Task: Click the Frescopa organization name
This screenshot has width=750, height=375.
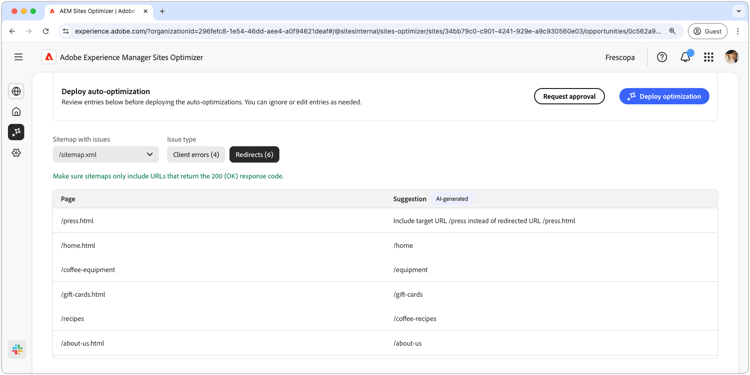Action: pyautogui.click(x=620, y=57)
